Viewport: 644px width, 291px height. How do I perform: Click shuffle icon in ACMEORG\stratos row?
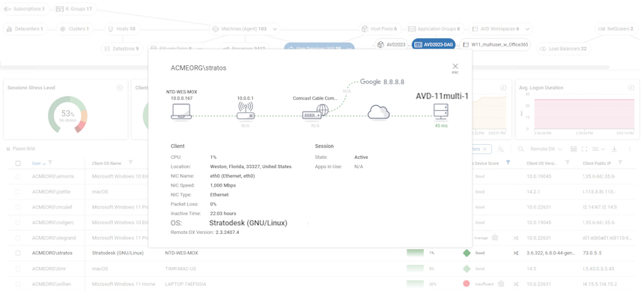coord(515,253)
